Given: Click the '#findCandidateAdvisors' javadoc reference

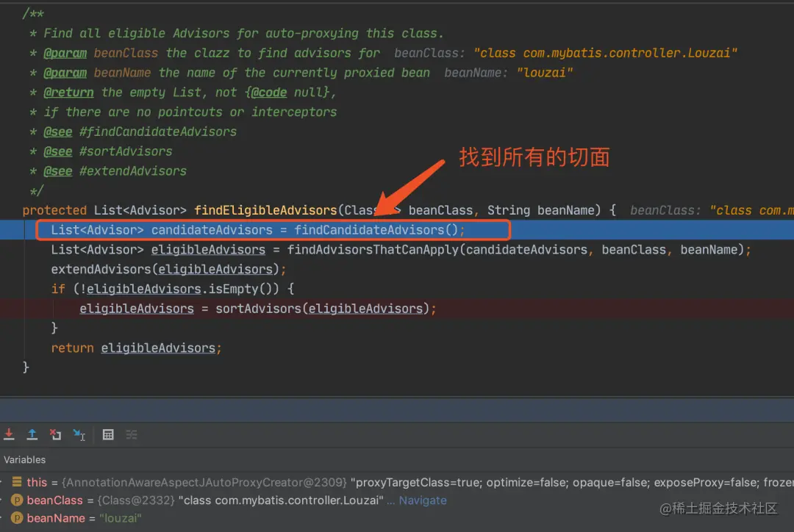Looking at the screenshot, I should pos(158,132).
